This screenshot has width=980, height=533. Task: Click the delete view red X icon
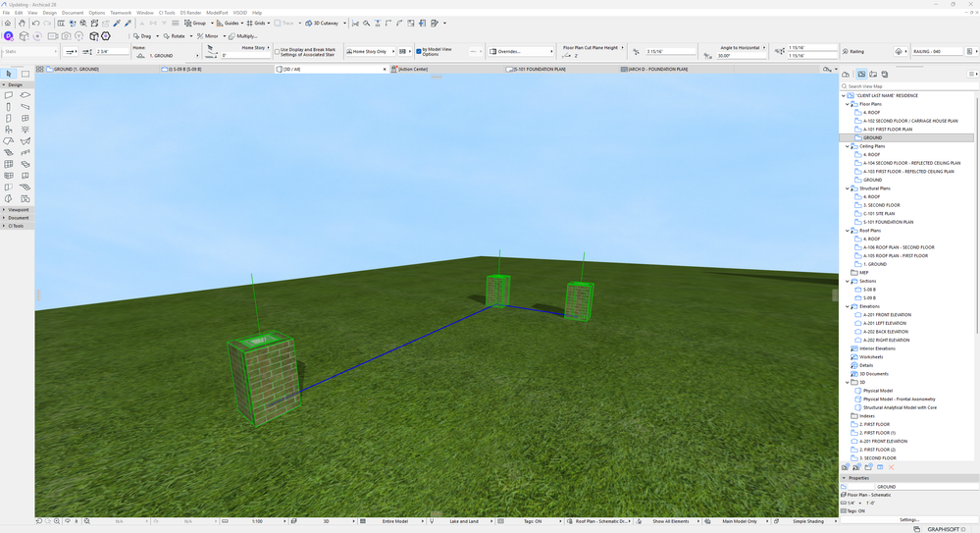click(x=892, y=467)
